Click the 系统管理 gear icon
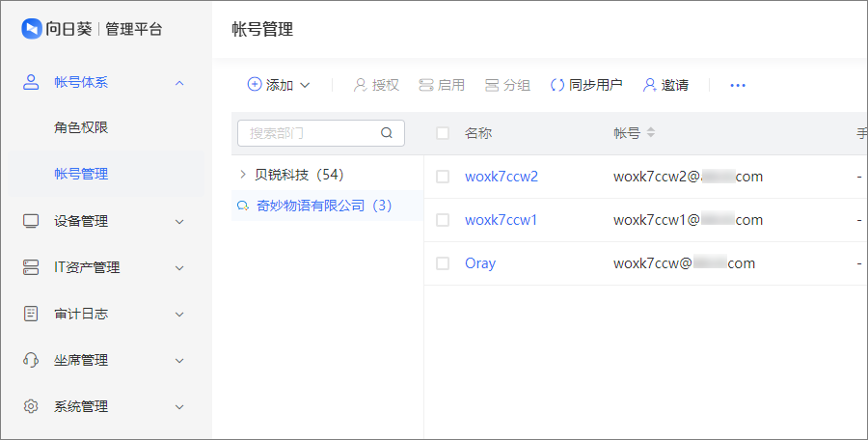 click(x=31, y=406)
